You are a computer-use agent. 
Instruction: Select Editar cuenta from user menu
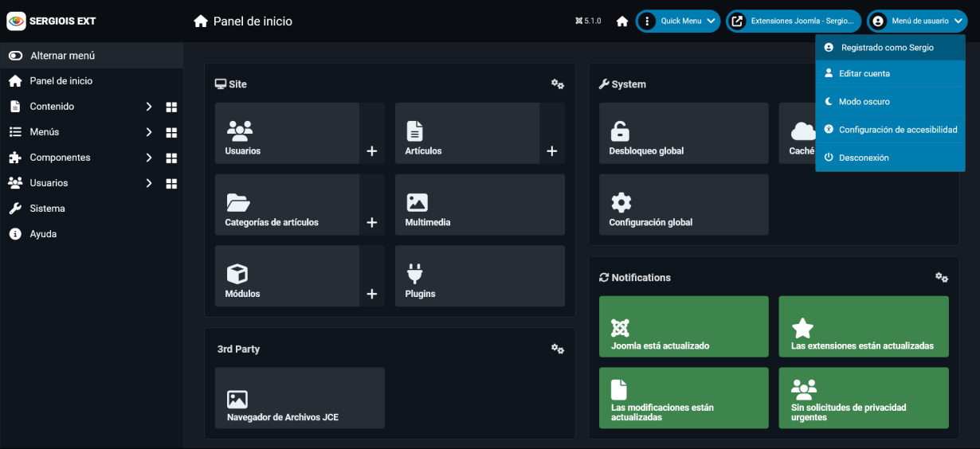pyautogui.click(x=890, y=73)
